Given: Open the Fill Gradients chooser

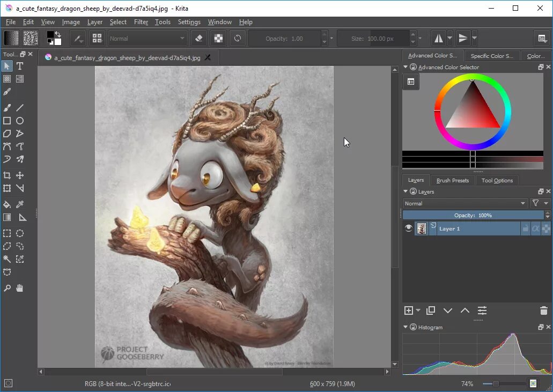Looking at the screenshot, I should (11, 38).
